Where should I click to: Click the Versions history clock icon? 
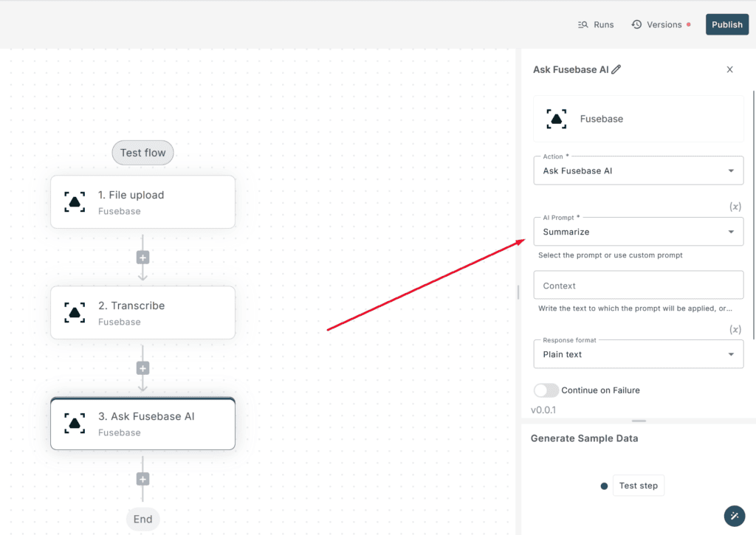pyautogui.click(x=636, y=24)
